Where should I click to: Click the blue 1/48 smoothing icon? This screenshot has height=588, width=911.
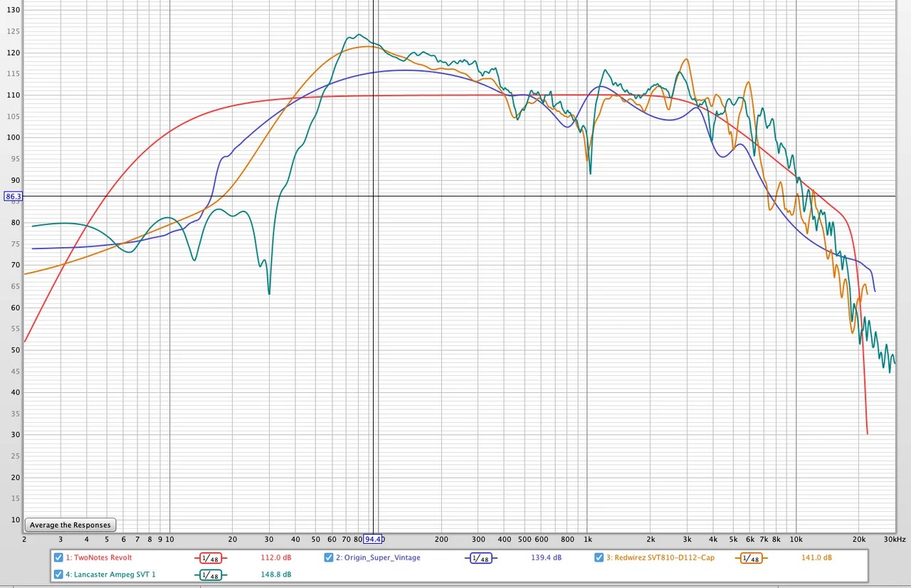480,558
